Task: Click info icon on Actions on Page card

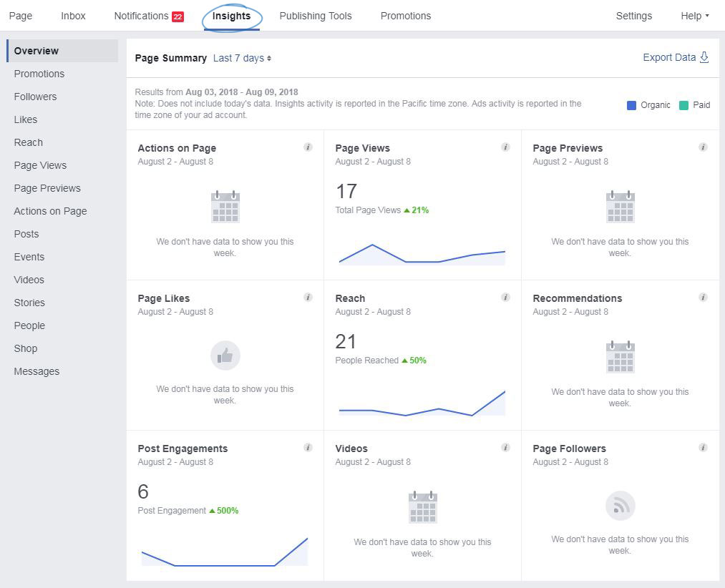Action: tap(308, 147)
